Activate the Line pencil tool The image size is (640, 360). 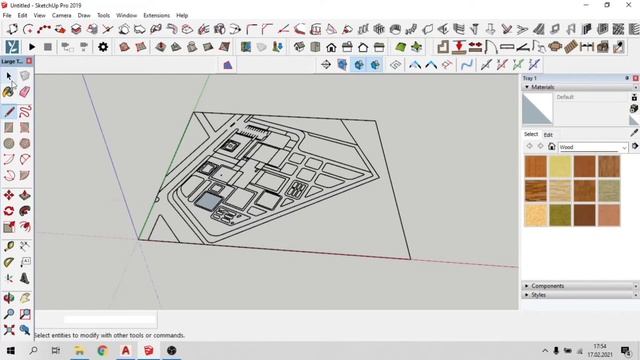click(x=9, y=111)
